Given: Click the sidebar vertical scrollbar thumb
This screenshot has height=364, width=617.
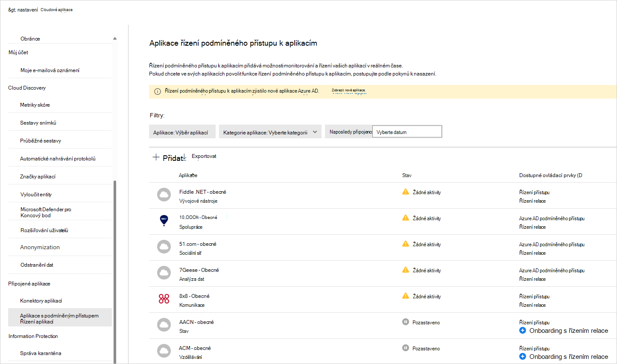Looking at the screenshot, I should [115, 271].
